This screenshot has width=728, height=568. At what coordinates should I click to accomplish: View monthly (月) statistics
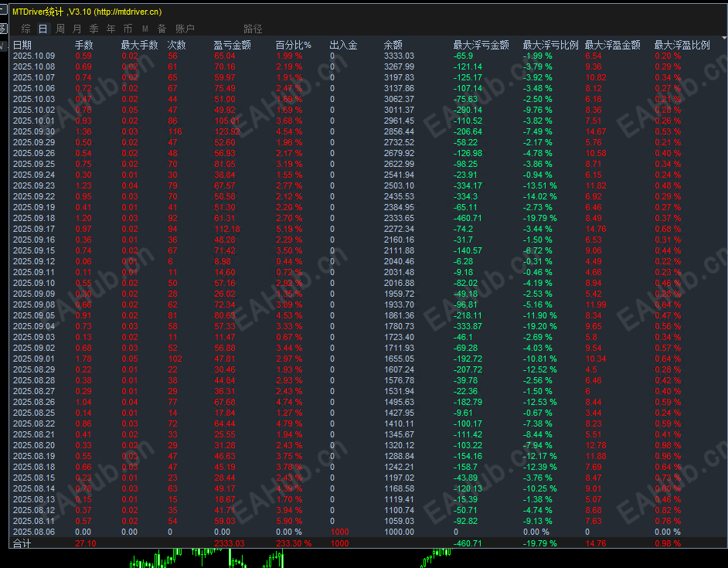(77, 28)
